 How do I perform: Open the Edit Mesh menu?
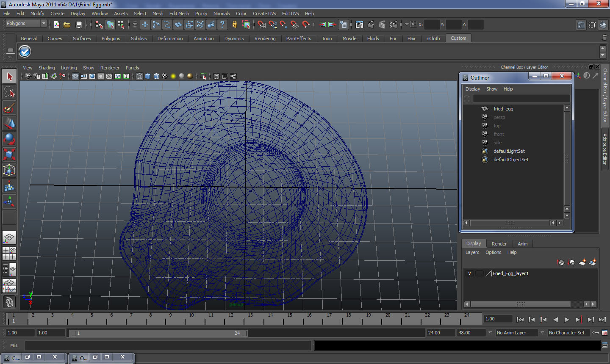179,14
